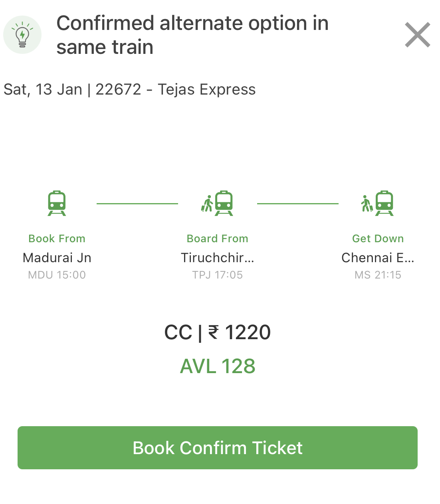Click the AVL 128 availability status
This screenshot has width=440, height=504.
pos(217,366)
